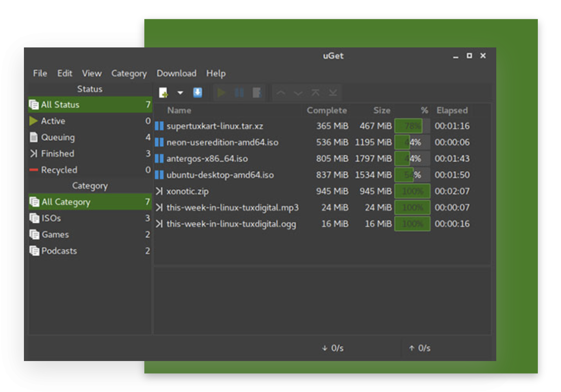Select this-week-in-linux-tuxdigital.mp3 download
561x392 pixels.
[x=322, y=207]
